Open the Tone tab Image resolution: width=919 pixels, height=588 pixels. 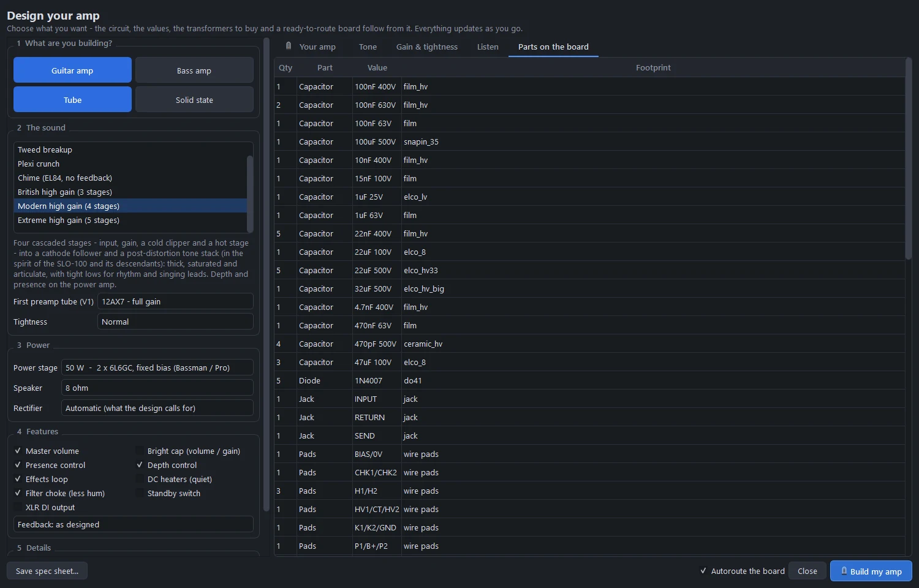pos(368,47)
